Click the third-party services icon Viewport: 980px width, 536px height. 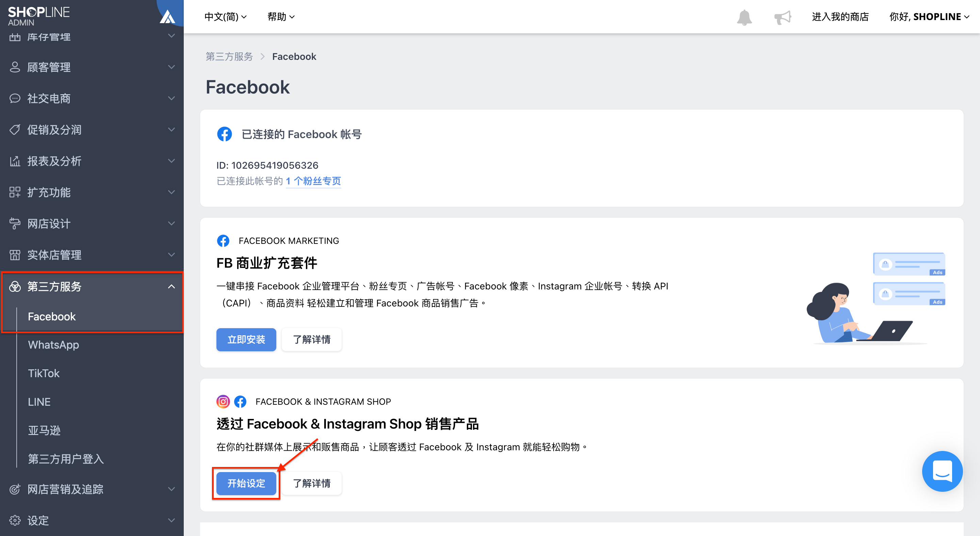[x=15, y=286]
